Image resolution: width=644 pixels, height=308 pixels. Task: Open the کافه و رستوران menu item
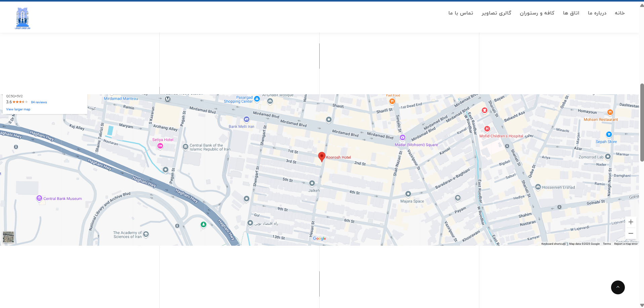tap(537, 13)
